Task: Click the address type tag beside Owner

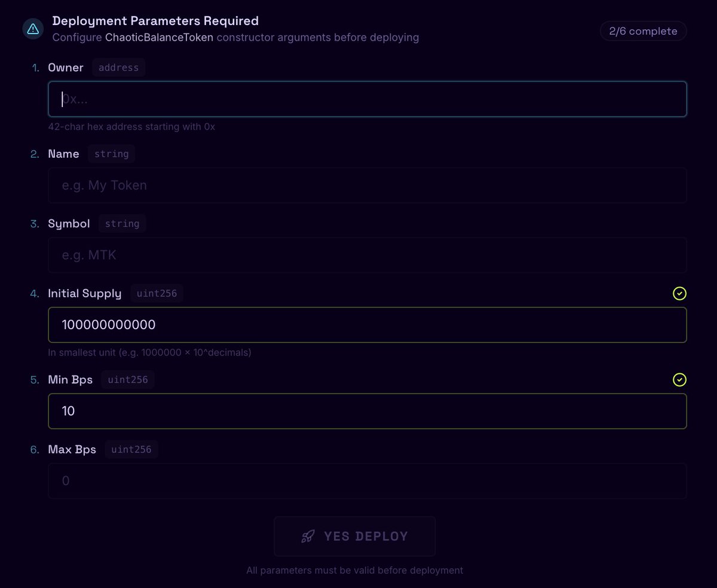Action: coord(118,68)
